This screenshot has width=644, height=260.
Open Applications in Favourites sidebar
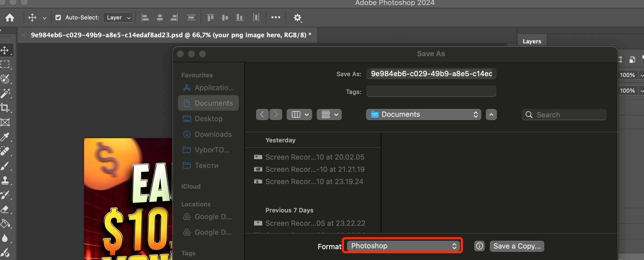[208, 88]
